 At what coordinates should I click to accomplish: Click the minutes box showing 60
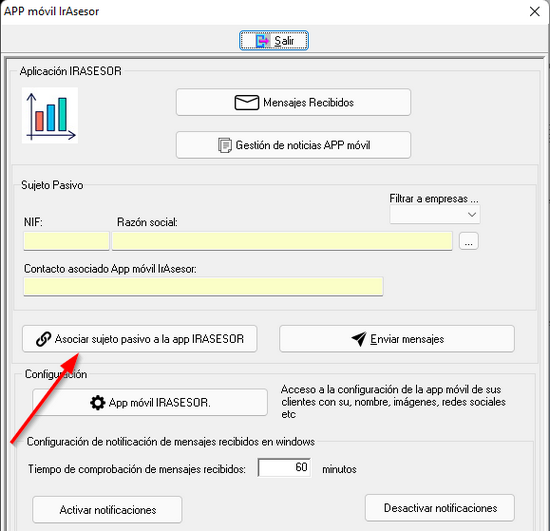pyautogui.click(x=284, y=468)
